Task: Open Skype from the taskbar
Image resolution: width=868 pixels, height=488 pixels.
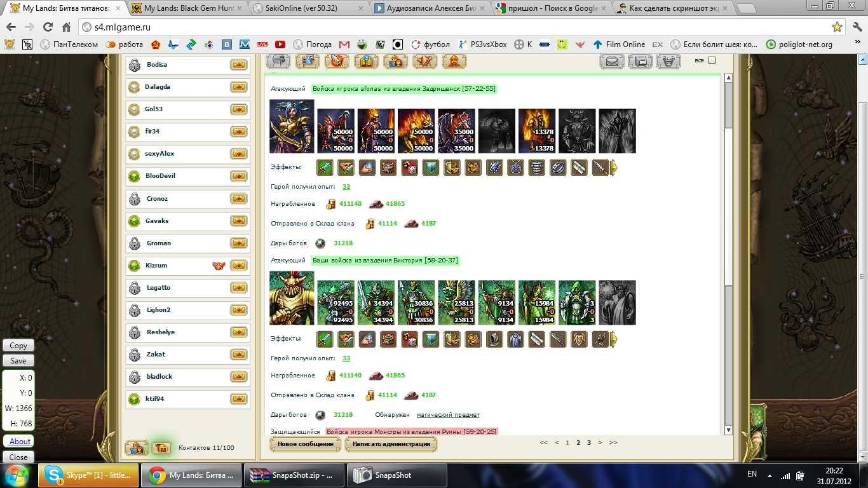Action: (89, 475)
